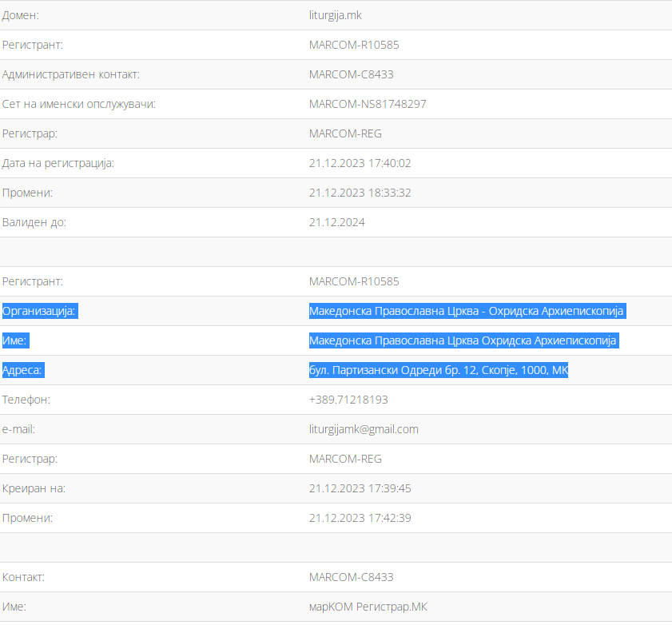Click the марКОМ Регистрар.МК contact name
Image resolution: width=672 pixels, height=625 pixels.
click(x=368, y=607)
